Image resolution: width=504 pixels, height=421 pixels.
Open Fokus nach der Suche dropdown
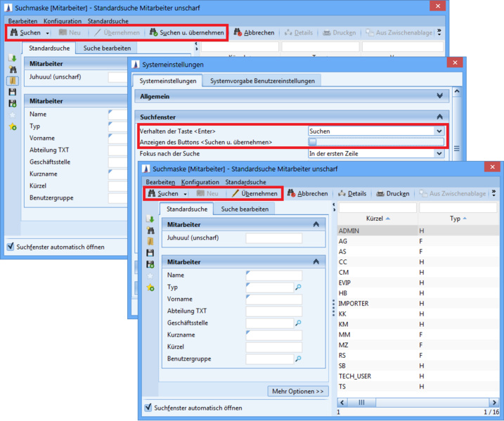pyautogui.click(x=439, y=153)
